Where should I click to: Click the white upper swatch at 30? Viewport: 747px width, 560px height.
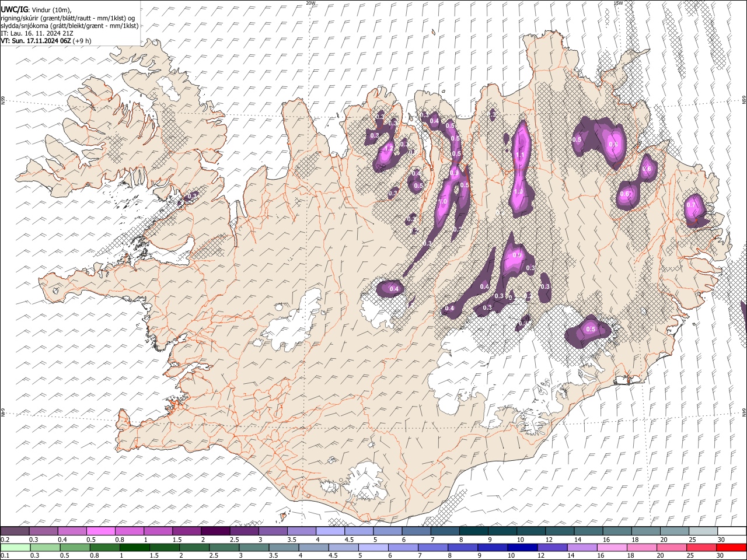pos(731,531)
